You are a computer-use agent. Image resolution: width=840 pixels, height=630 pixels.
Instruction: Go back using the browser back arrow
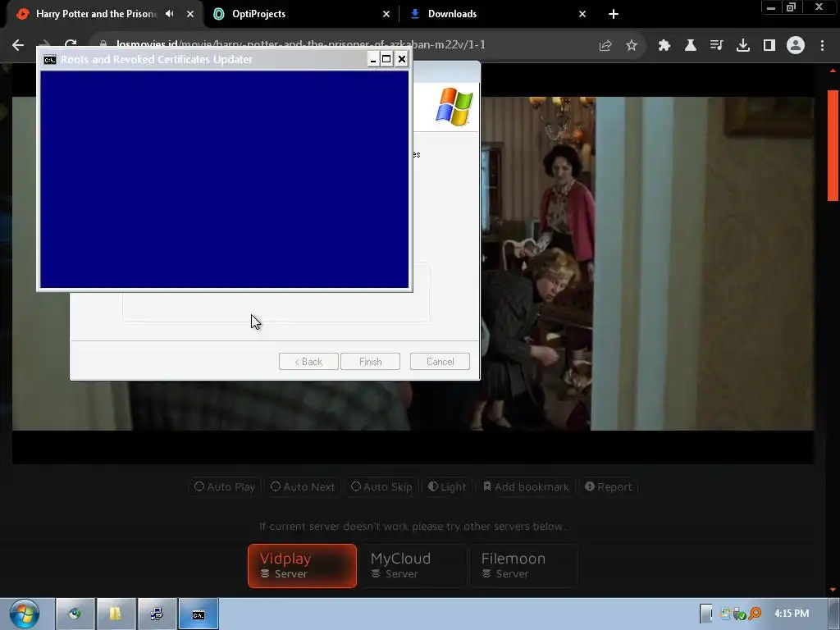(18, 46)
